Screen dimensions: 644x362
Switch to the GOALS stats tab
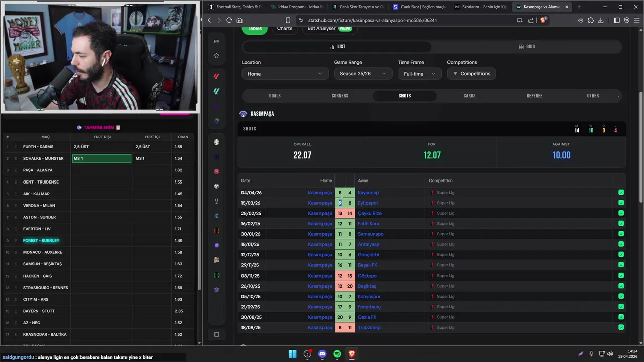pyautogui.click(x=275, y=96)
